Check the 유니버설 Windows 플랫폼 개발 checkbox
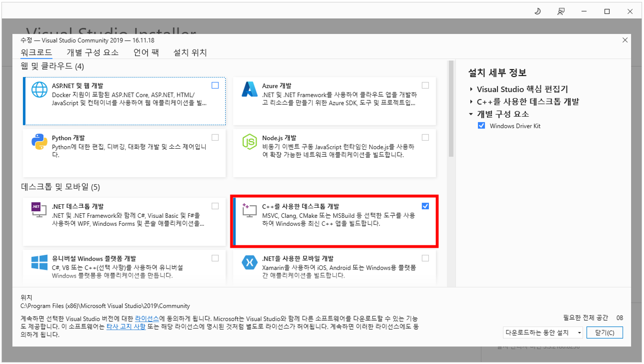The height and width of the screenshot is (364, 644). coord(215,258)
